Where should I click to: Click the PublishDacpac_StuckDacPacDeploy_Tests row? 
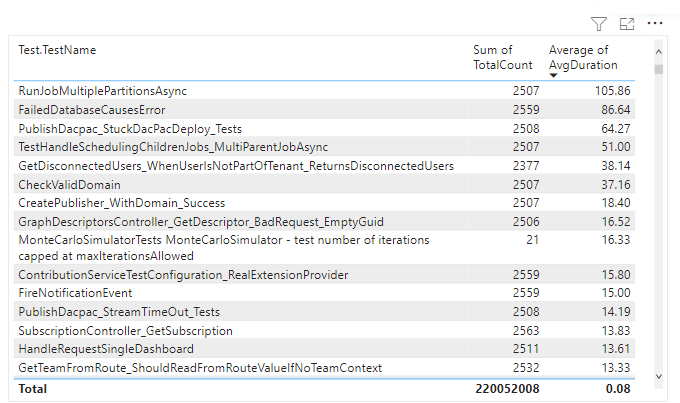130,129
